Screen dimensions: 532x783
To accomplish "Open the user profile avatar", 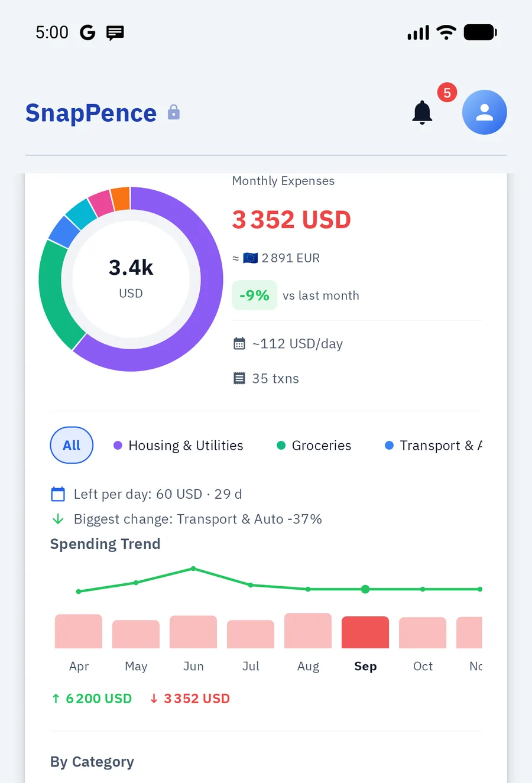I will click(x=485, y=112).
